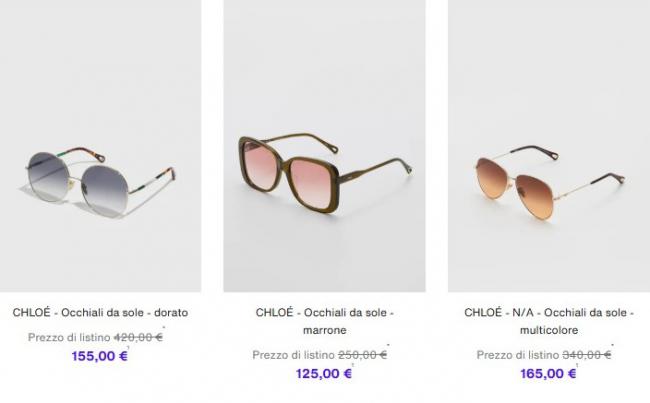Open the brown square-frame sunglasses image

[x=325, y=146]
